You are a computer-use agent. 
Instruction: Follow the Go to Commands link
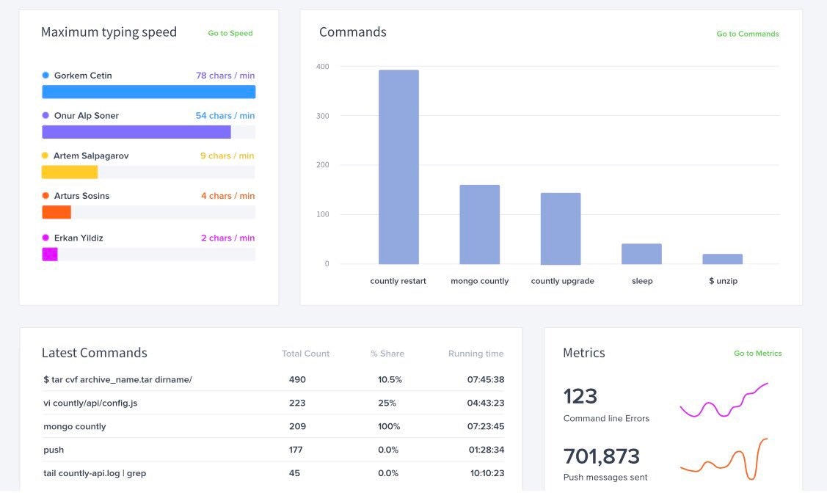(747, 34)
